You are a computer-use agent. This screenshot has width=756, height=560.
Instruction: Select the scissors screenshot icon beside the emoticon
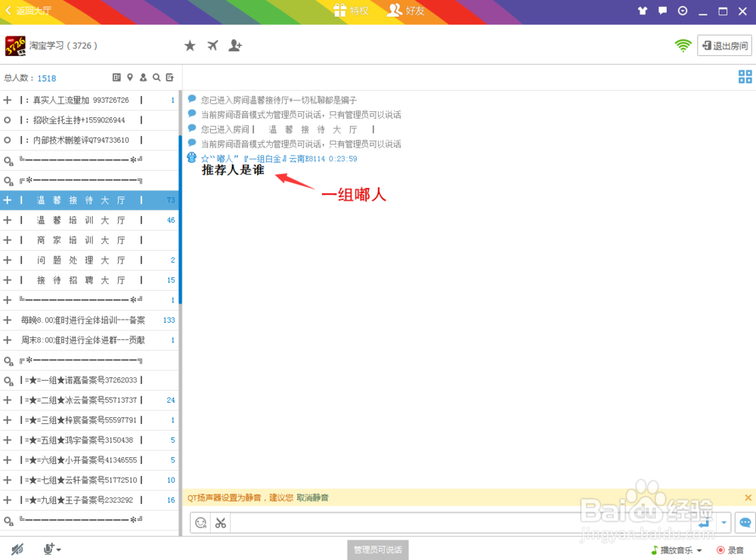pos(220,522)
